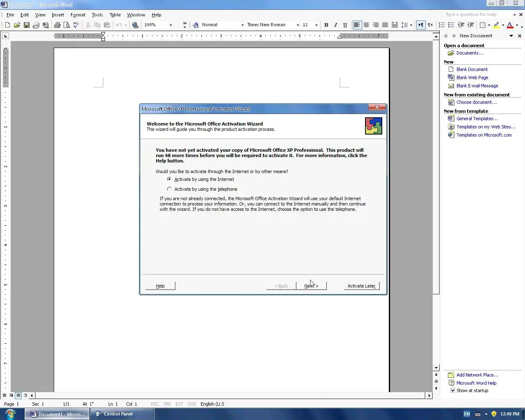
Task: Click Next in Activation Wizard
Action: click(311, 286)
